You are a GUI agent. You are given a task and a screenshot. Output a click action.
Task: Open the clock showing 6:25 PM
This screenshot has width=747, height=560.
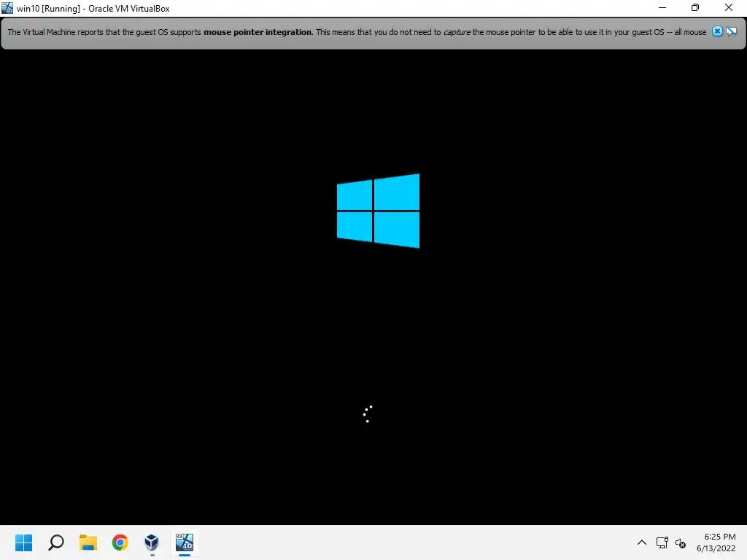[x=716, y=542]
